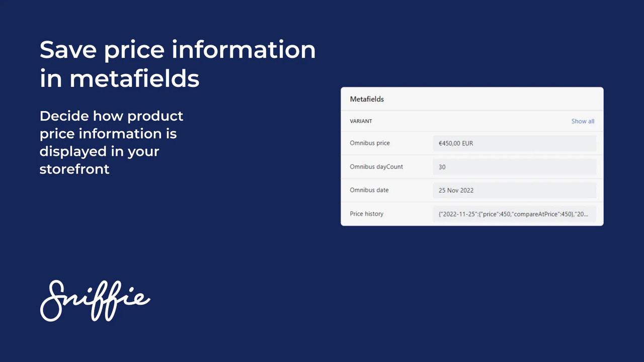
Task: Expand all variant metafields via Show all
Action: click(x=582, y=121)
